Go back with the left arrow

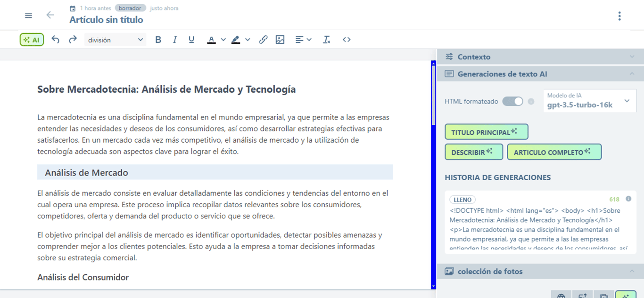click(x=50, y=15)
